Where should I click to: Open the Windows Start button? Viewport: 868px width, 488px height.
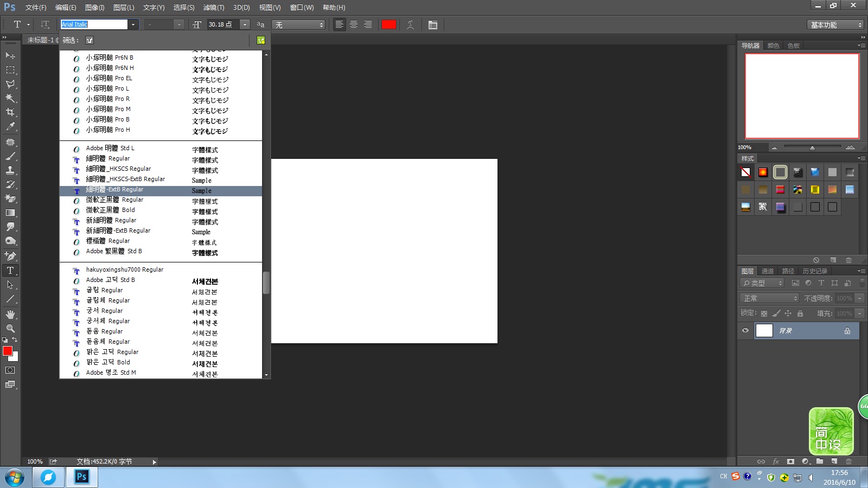(x=15, y=478)
